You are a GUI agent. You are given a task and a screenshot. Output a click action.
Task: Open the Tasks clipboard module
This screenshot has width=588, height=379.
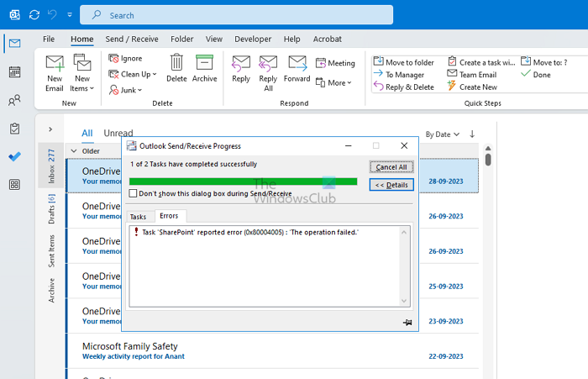click(14, 129)
